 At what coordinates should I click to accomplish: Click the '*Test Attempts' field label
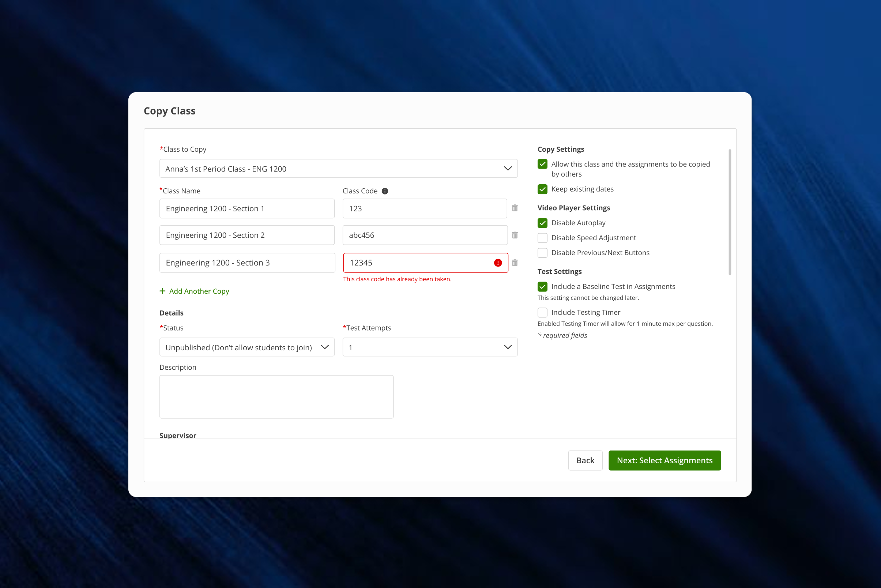click(367, 328)
